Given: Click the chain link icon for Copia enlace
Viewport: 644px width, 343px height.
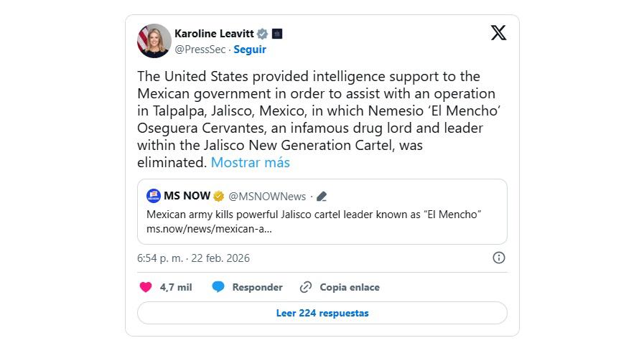Looking at the screenshot, I should (x=306, y=287).
